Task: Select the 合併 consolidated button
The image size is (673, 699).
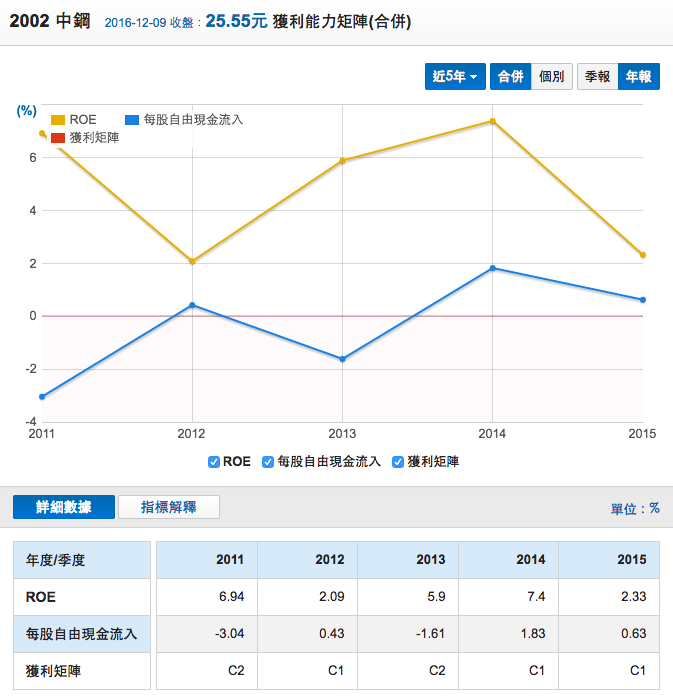Action: coord(510,77)
